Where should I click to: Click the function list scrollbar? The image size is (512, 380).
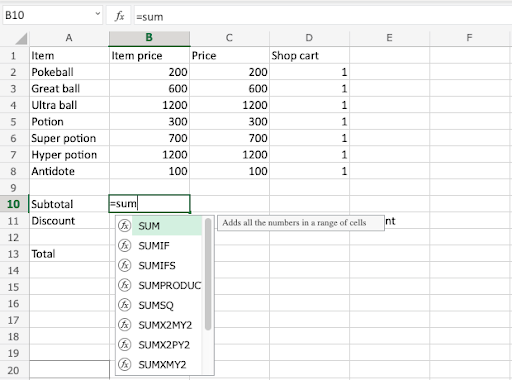208,274
